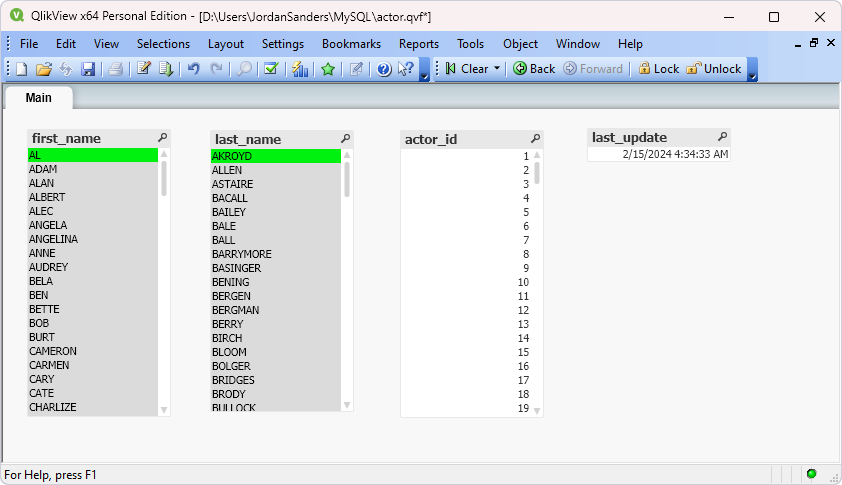
Task: Select CHARLIZE in first_name list
Action: point(93,407)
